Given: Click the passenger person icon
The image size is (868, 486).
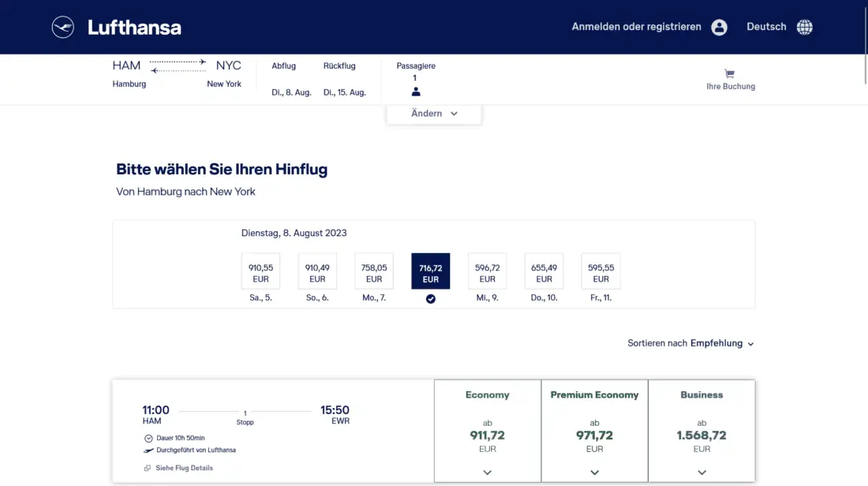Looking at the screenshot, I should pos(416,92).
